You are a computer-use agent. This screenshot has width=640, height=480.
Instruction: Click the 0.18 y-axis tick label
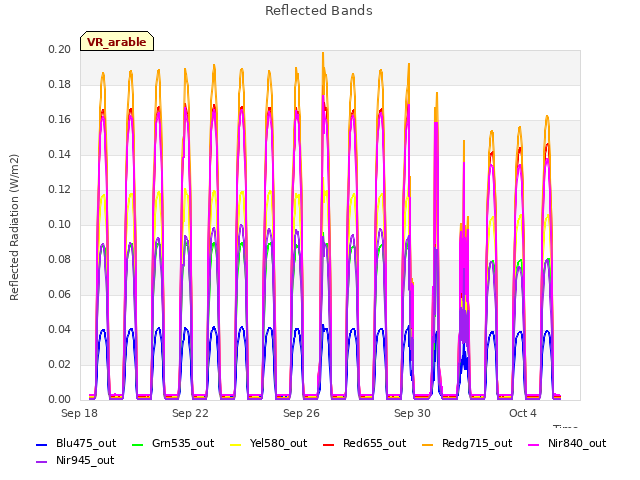(60, 84)
